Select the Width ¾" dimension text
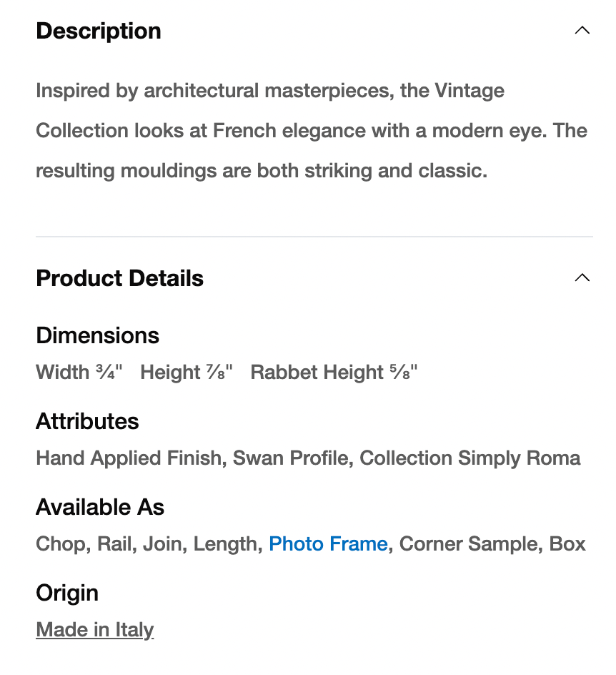 tap(79, 373)
